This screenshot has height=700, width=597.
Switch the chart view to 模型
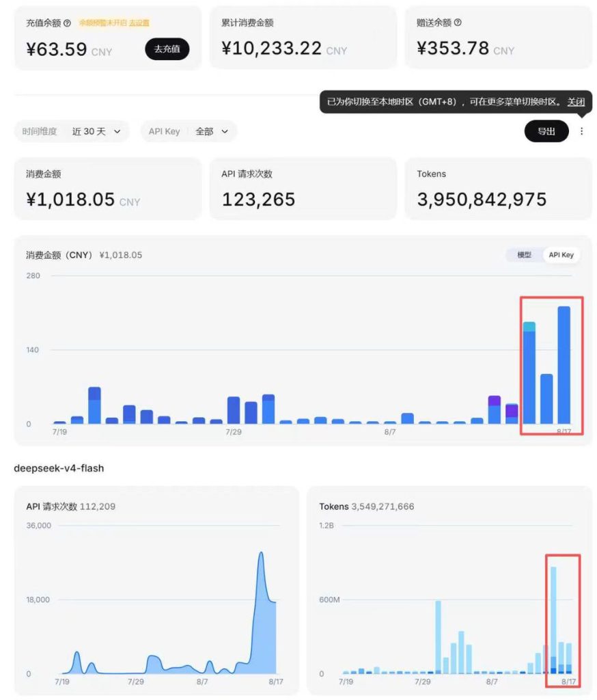[x=525, y=255]
